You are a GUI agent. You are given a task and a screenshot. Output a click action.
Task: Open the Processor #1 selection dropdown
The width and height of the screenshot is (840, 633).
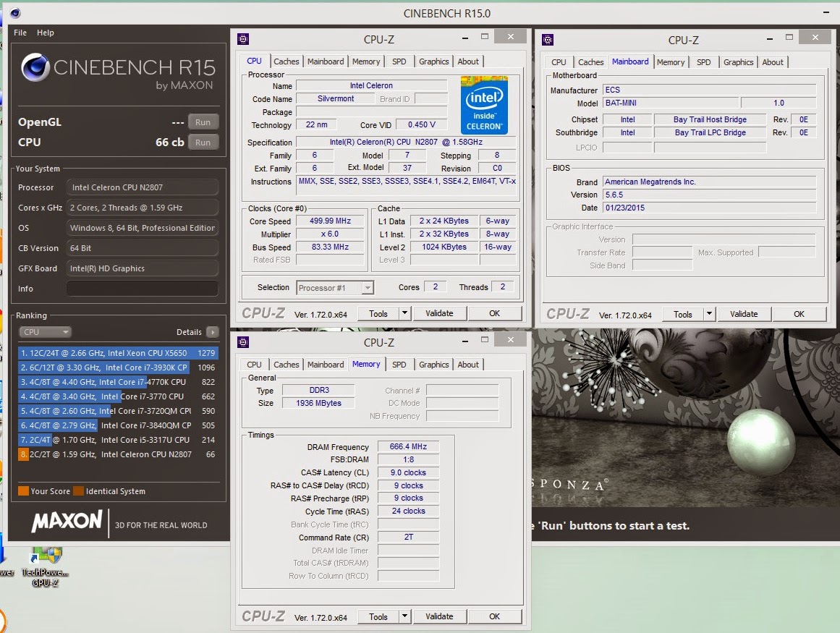point(335,288)
